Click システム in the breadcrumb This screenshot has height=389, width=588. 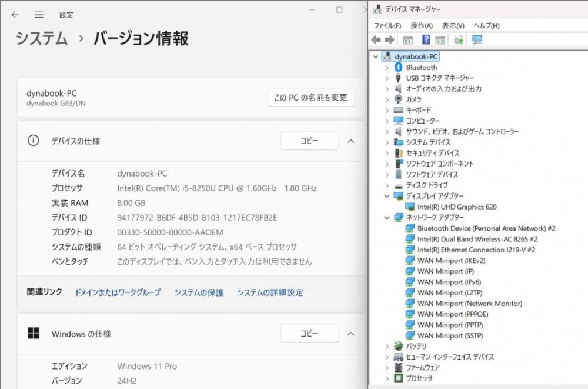(42, 39)
